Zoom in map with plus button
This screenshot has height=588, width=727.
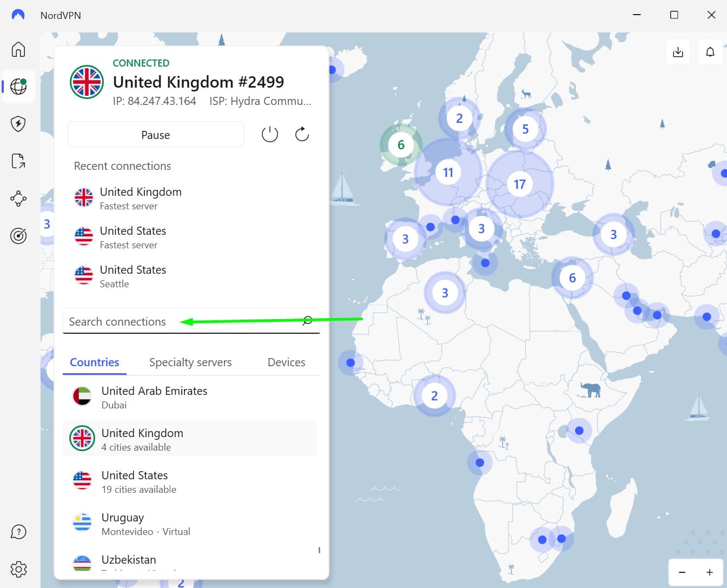coord(709,572)
